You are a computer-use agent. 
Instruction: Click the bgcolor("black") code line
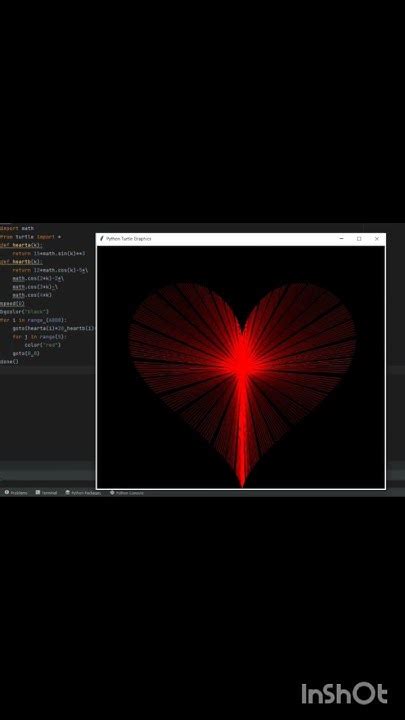point(24,312)
